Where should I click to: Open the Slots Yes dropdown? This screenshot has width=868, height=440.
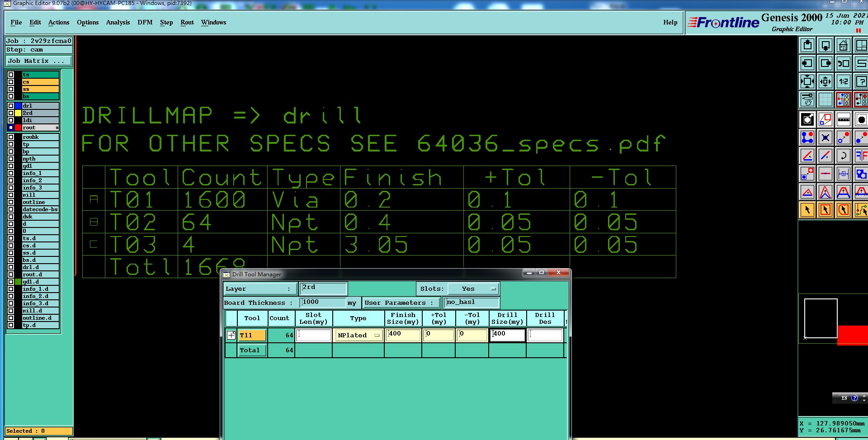click(473, 289)
